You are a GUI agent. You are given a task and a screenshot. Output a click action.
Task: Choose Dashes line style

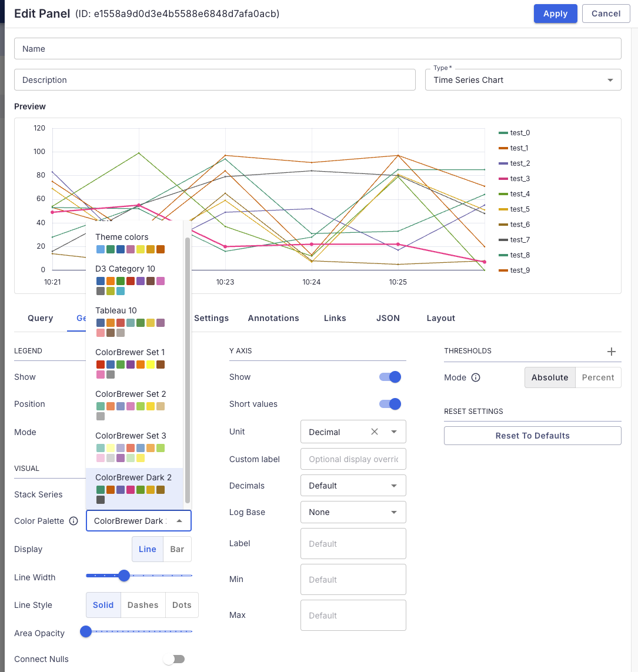[x=143, y=605]
